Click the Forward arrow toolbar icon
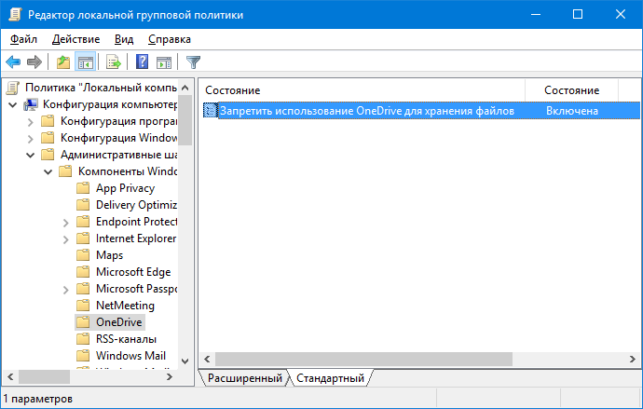Viewport: 643px width, 409px height. pyautogui.click(x=34, y=62)
